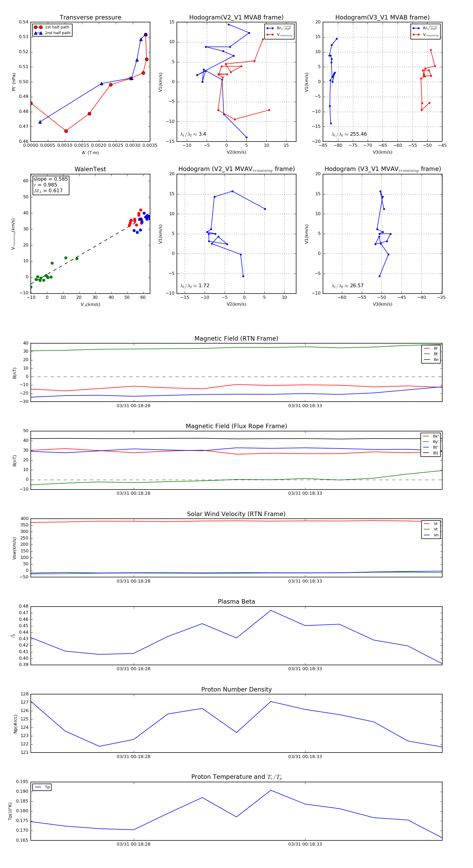
Task: Click 'r = 0.985' in the WalenTest box
Action: click(45, 185)
